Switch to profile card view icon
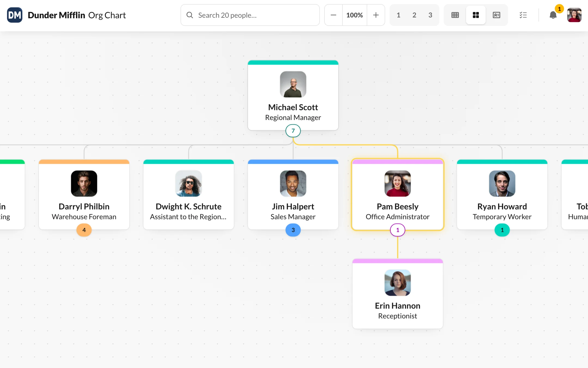This screenshot has width=588, height=368. pyautogui.click(x=497, y=15)
